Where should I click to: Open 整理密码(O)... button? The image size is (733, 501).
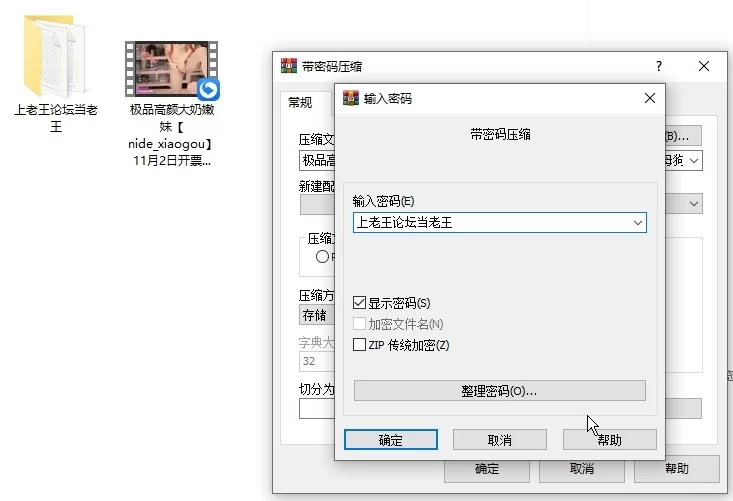click(500, 391)
